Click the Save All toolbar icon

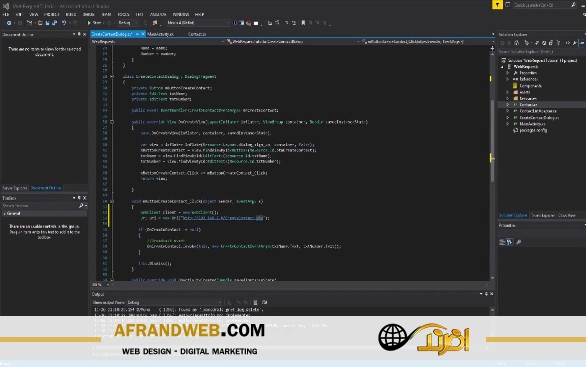(55, 23)
